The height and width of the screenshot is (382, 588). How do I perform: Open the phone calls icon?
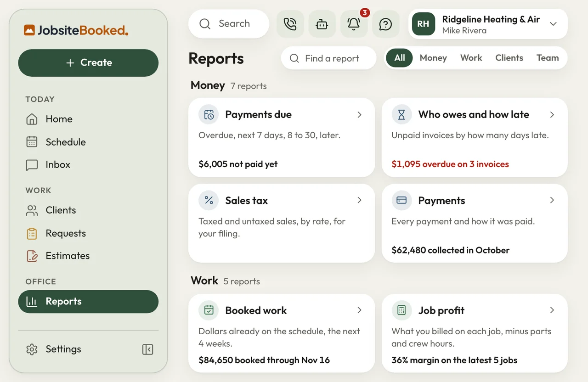(290, 24)
